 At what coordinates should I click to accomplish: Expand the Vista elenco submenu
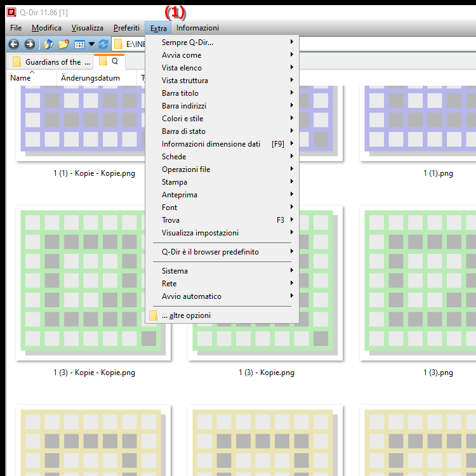(x=222, y=68)
